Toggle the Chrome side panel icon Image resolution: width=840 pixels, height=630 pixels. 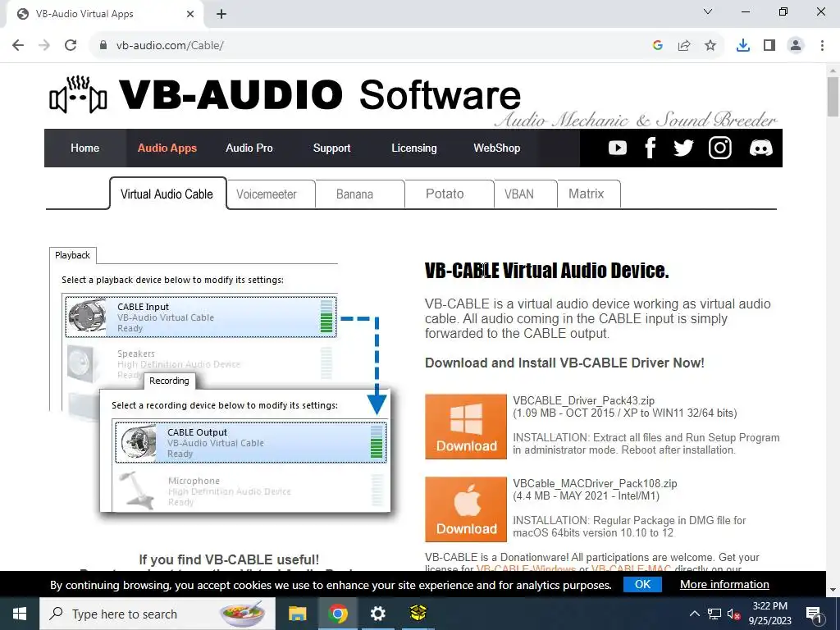tap(769, 46)
